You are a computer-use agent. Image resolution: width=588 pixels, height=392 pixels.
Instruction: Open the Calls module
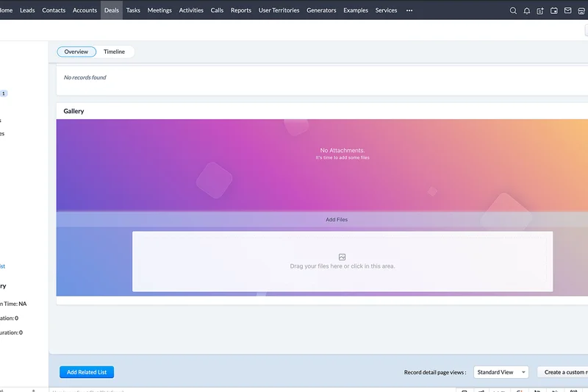click(217, 10)
